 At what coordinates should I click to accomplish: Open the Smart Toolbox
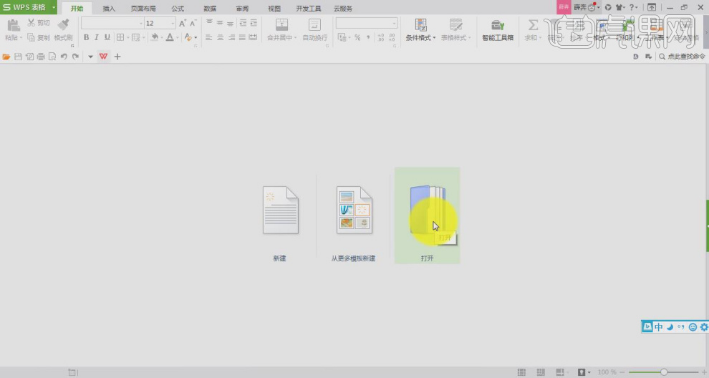pyautogui.click(x=497, y=30)
